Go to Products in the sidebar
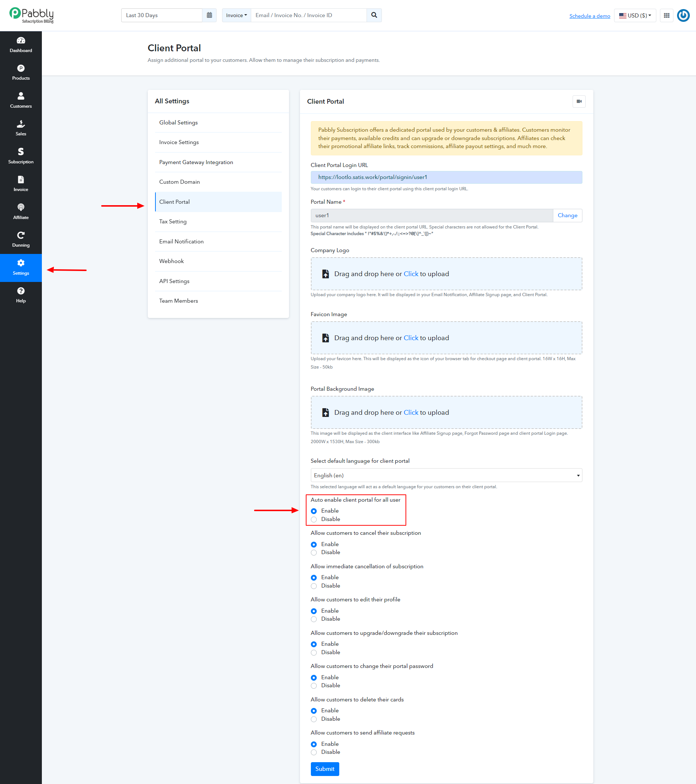The width and height of the screenshot is (696, 784). pyautogui.click(x=21, y=72)
